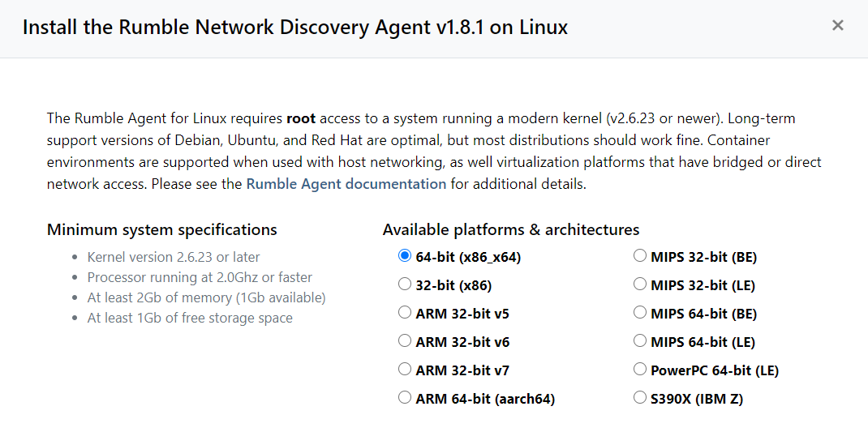Select PowerPC 64-bit (LE) platform
The width and height of the screenshot is (868, 432).
point(640,369)
